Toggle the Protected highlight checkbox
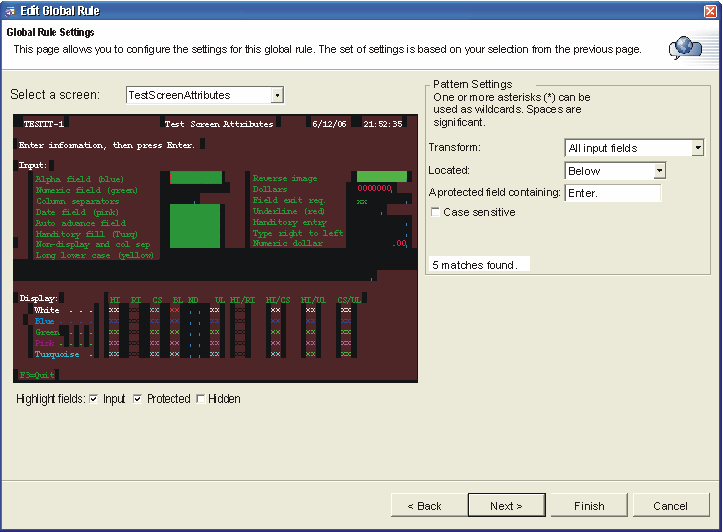The width and height of the screenshot is (723, 532). pyautogui.click(x=137, y=399)
